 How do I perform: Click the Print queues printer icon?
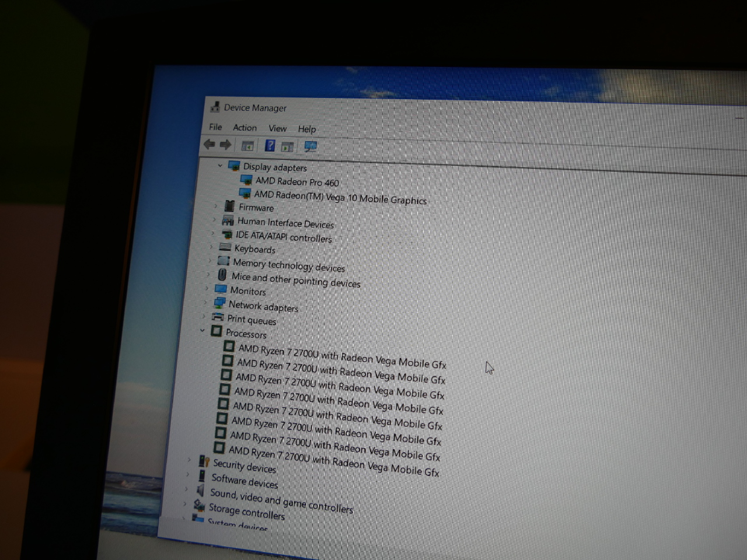tap(218, 317)
